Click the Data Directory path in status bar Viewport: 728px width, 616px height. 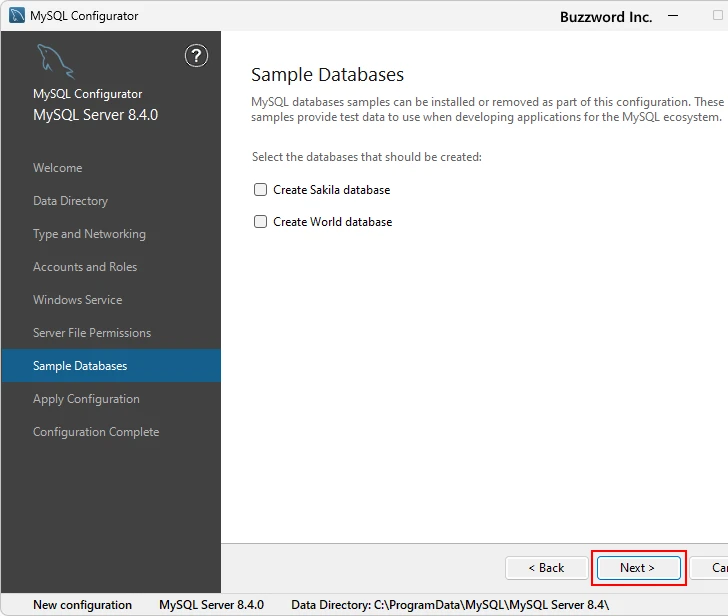click(x=450, y=605)
